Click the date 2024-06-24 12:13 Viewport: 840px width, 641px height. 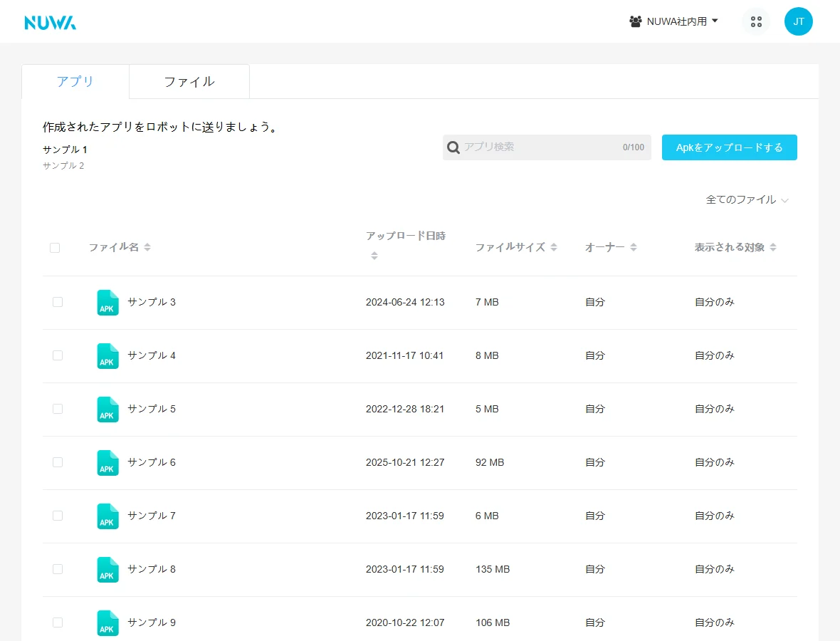[x=405, y=302]
